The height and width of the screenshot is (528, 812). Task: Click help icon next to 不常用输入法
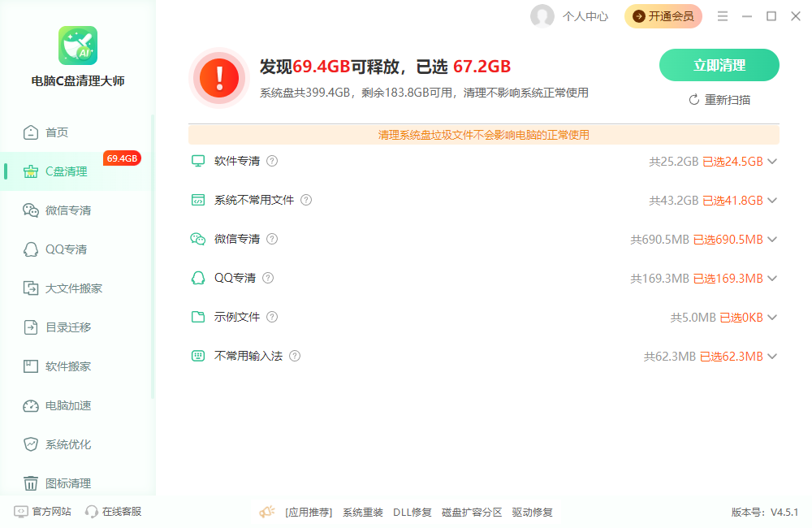tap(295, 356)
